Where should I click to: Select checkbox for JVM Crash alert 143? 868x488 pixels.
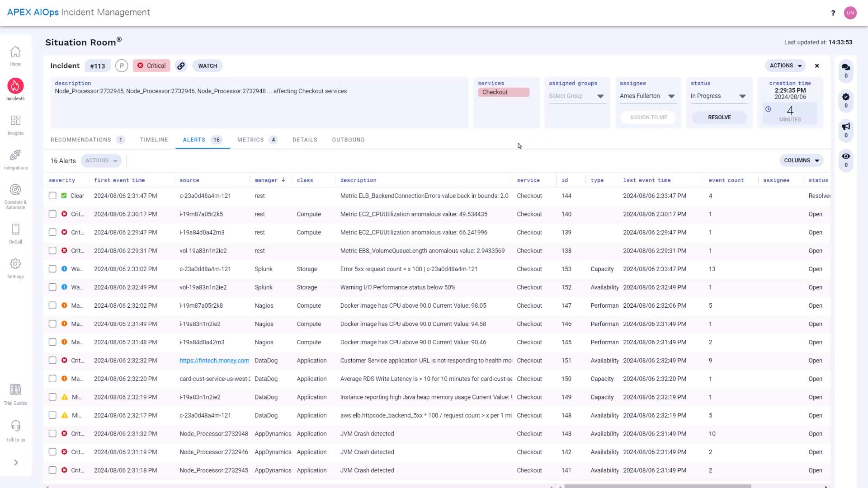(x=52, y=434)
